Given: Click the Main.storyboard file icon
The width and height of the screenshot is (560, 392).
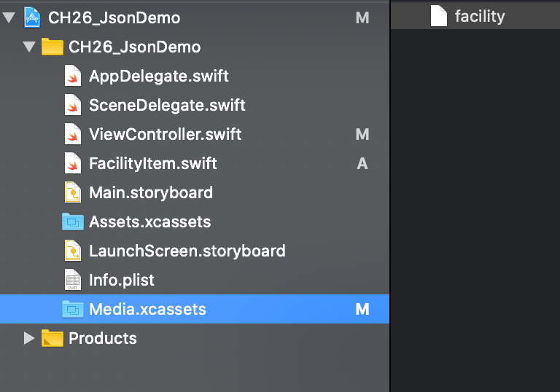Looking at the screenshot, I should (72, 192).
